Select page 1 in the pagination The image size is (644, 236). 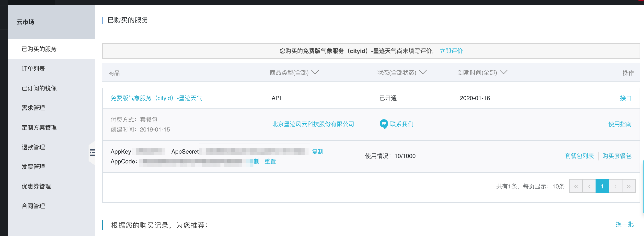(602, 186)
